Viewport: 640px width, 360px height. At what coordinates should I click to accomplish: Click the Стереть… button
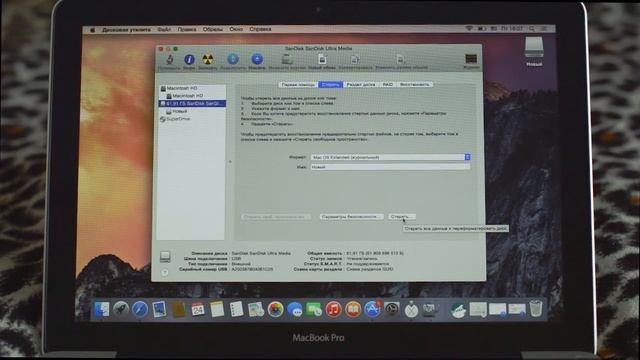pyautogui.click(x=402, y=217)
